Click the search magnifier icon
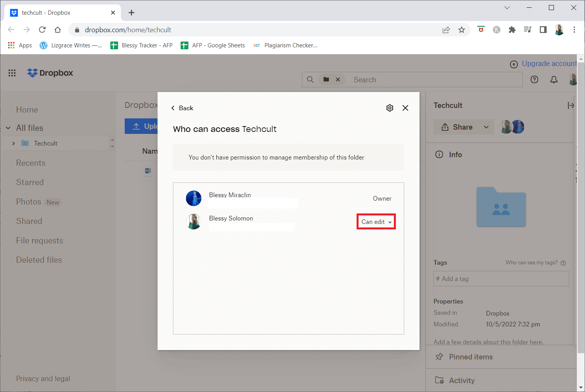 click(310, 80)
